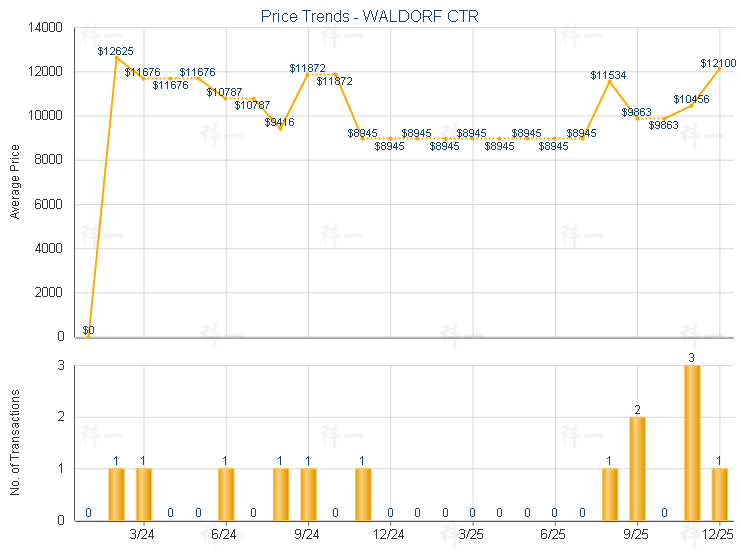Click the 14000 price axis tick label
The height and width of the screenshot is (550, 740).
click(47, 28)
